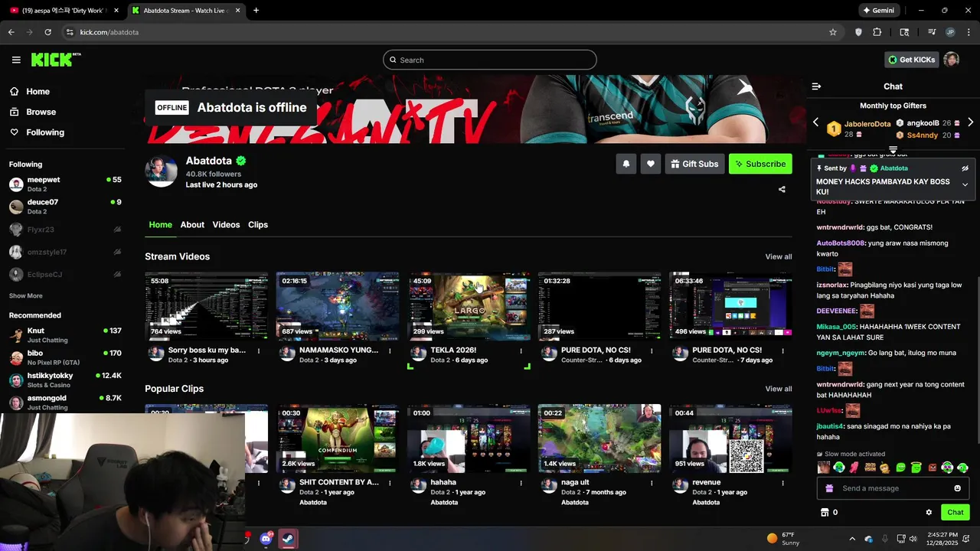Image resolution: width=980 pixels, height=551 pixels.
Task: Open chat settings gear
Action: pyautogui.click(x=929, y=512)
